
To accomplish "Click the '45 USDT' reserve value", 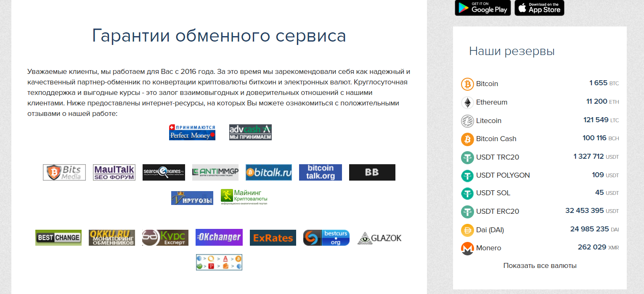I will coord(607,192).
